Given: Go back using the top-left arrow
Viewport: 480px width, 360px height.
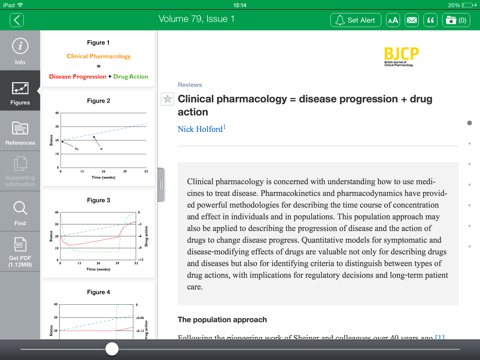Looking at the screenshot, I should pyautogui.click(x=17, y=20).
